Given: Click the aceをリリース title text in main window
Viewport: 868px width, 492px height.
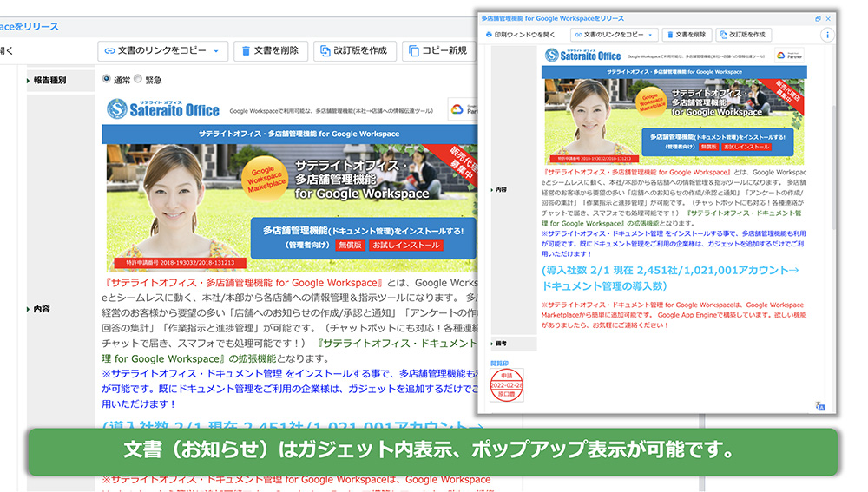Looking at the screenshot, I should pos(29,27).
